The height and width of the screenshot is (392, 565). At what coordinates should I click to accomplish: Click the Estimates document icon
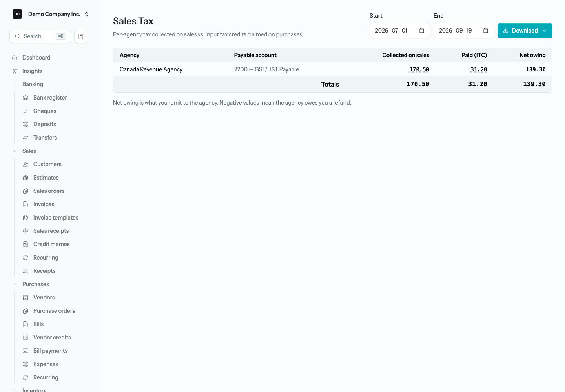pyautogui.click(x=26, y=178)
